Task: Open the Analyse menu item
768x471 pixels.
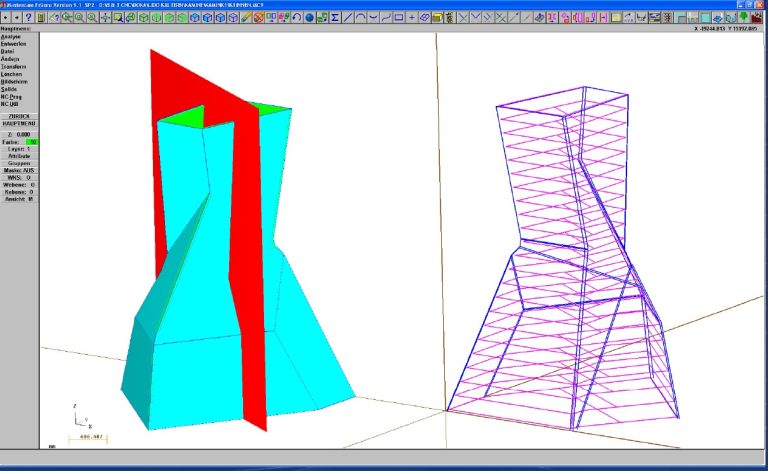Action: pos(12,37)
